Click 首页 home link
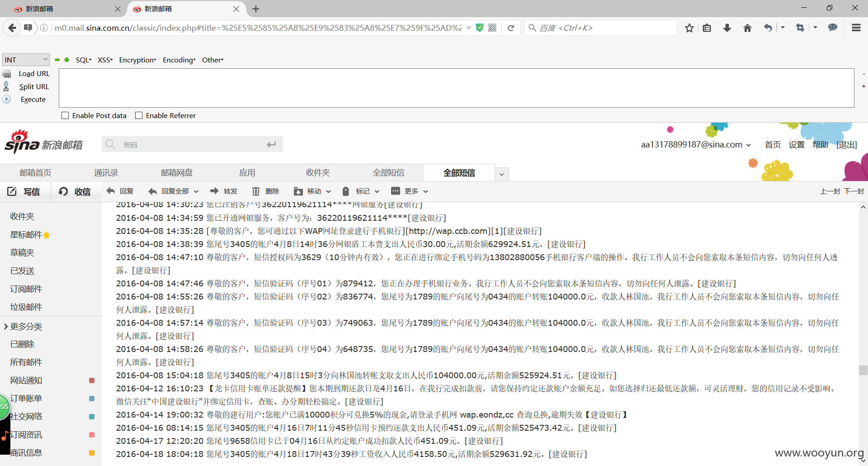Image resolution: width=868 pixels, height=466 pixels. (x=773, y=145)
